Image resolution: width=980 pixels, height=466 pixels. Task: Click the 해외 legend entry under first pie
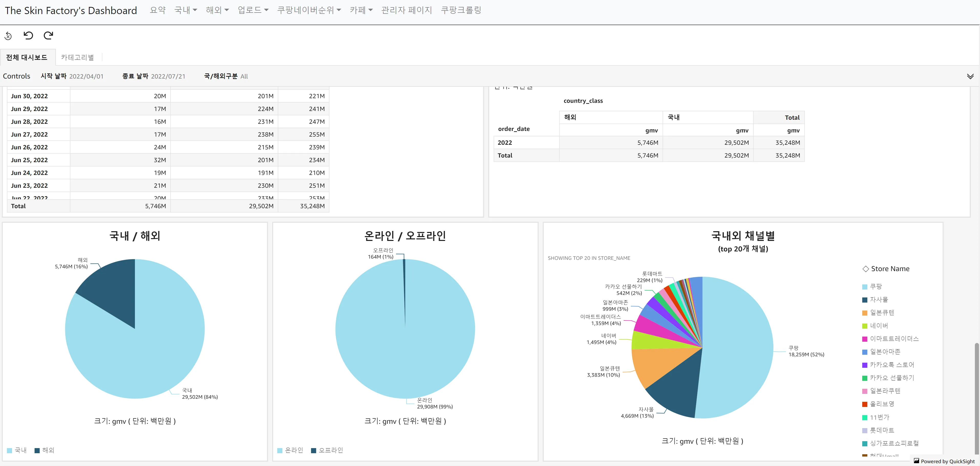tap(45, 450)
